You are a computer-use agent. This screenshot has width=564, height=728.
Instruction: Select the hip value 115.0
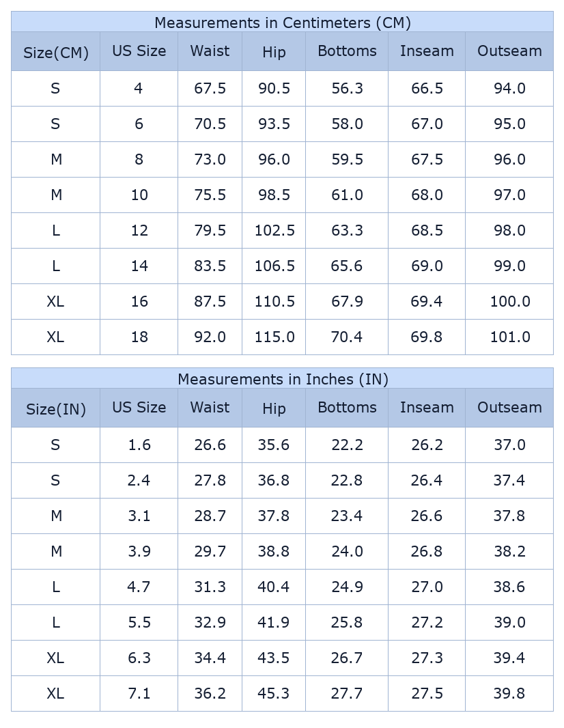(274, 337)
